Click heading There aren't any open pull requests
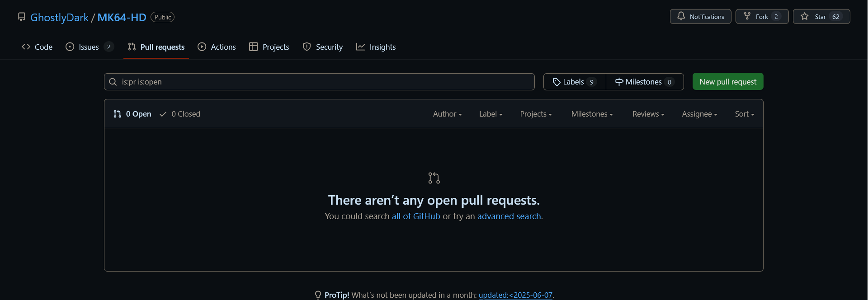The width and height of the screenshot is (868, 300). click(434, 200)
